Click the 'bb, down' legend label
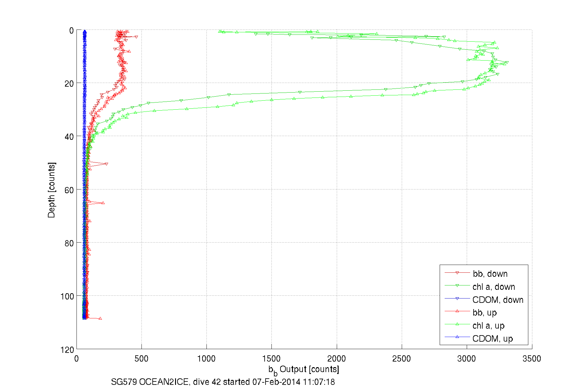Viewport: 588px width, 392px height. tap(490, 274)
